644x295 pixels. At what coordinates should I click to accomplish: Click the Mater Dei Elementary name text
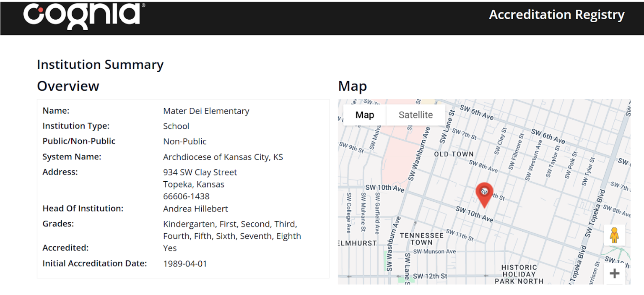click(x=206, y=111)
